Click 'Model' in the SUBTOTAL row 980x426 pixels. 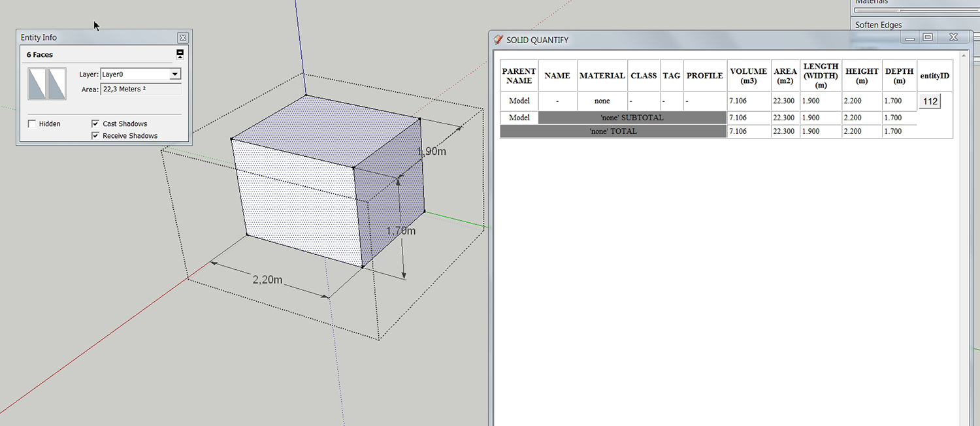[519, 118]
